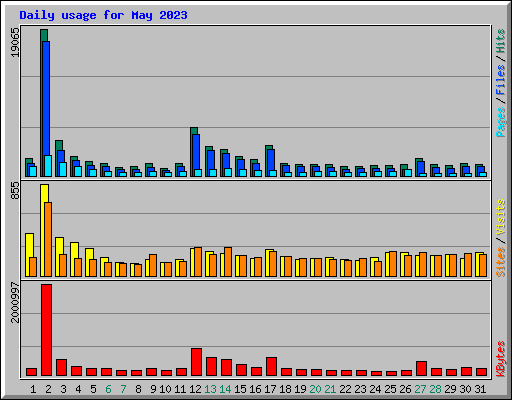Click the day 31 axis label
Viewport: 512px width, 400px height.
(480, 389)
